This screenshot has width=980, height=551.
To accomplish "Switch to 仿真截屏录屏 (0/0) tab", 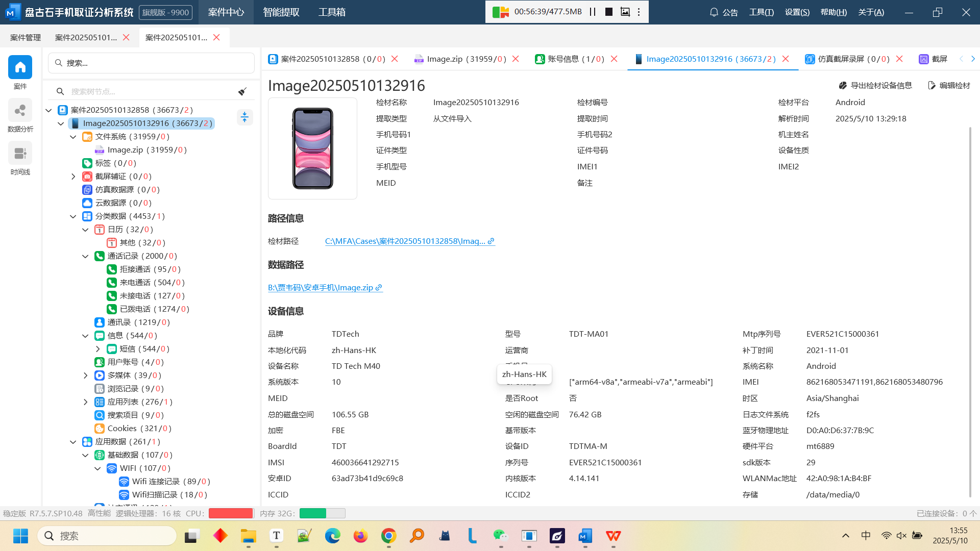I will (x=847, y=59).
